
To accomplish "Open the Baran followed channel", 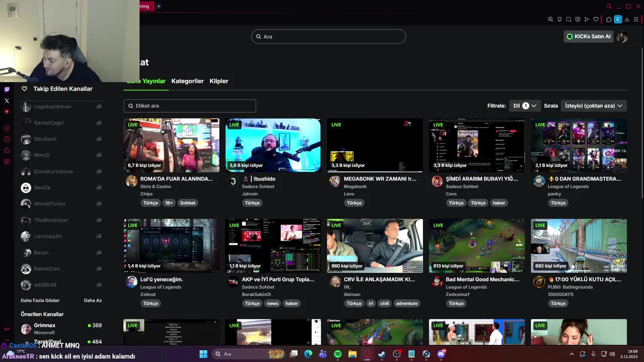I will coord(61,252).
